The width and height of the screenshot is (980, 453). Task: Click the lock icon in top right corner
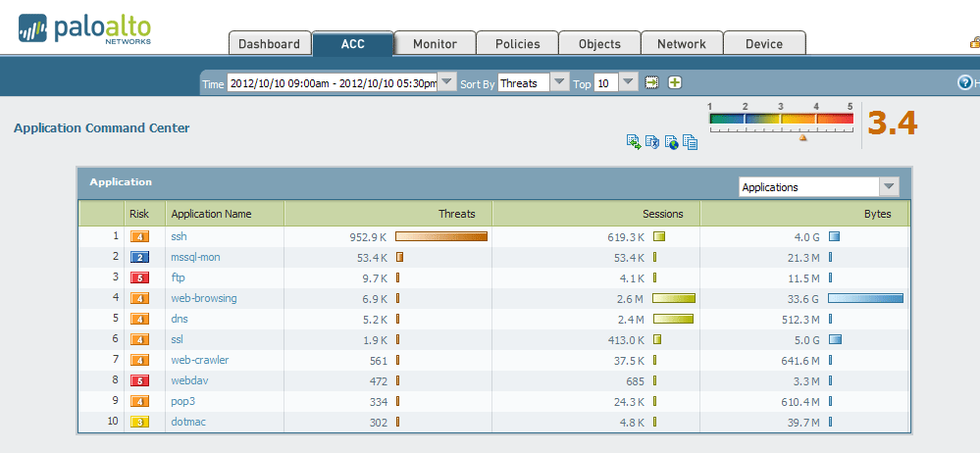pos(974,43)
